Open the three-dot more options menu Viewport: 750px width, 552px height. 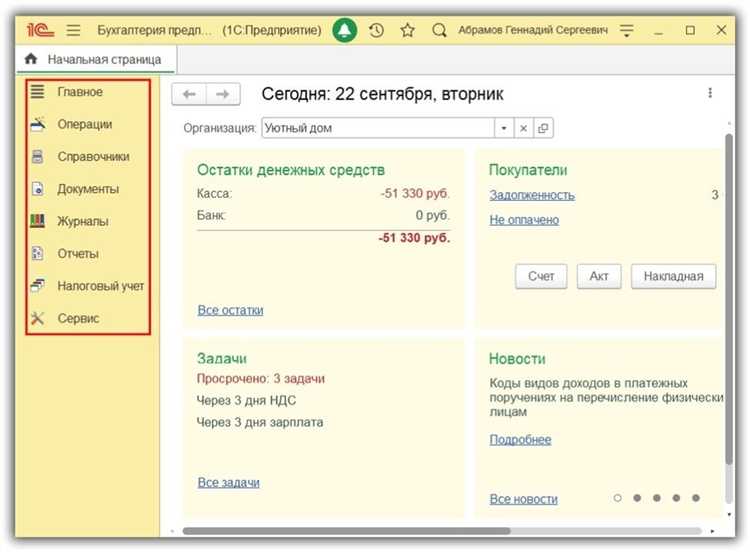click(710, 93)
